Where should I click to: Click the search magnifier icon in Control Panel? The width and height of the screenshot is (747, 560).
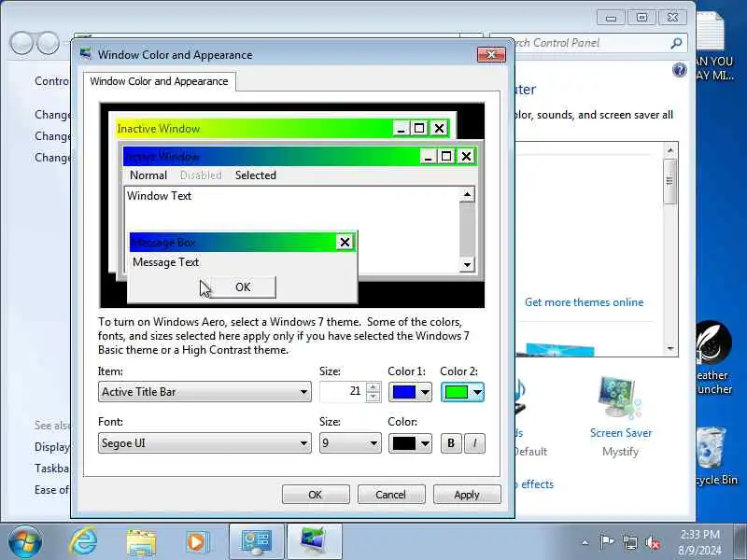tap(676, 43)
